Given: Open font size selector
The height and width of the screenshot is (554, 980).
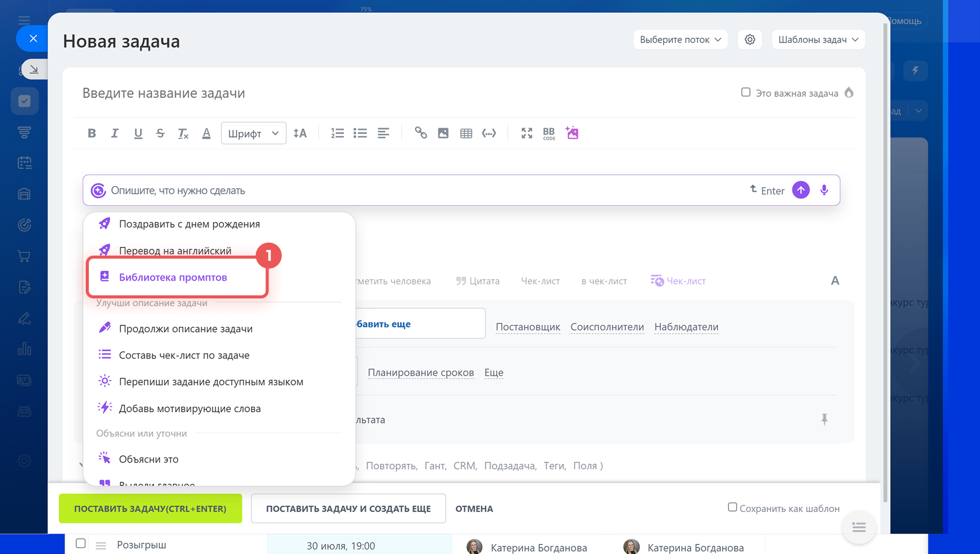Looking at the screenshot, I should [x=300, y=133].
